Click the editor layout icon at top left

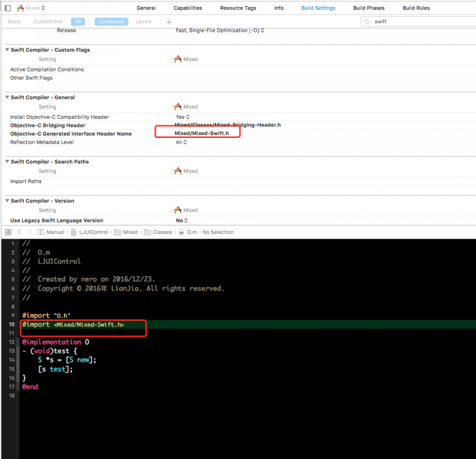pos(7,8)
